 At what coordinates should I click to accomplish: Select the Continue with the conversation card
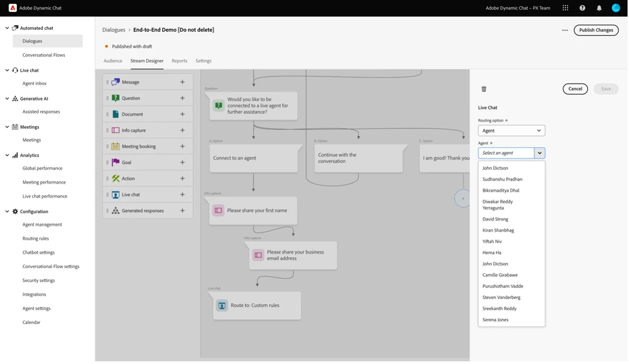[358, 158]
